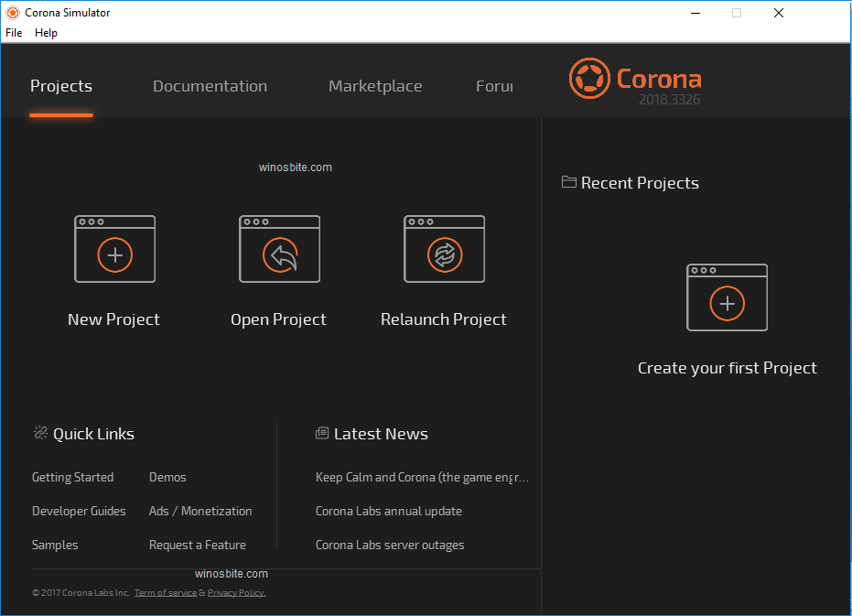The height and width of the screenshot is (616, 852).
Task: Open the Developer Guides quick link
Action: tap(79, 511)
